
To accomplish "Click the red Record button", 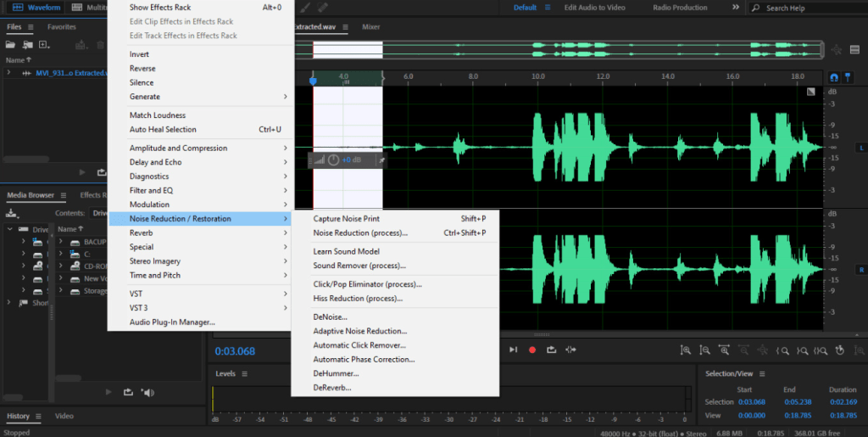I will click(532, 350).
